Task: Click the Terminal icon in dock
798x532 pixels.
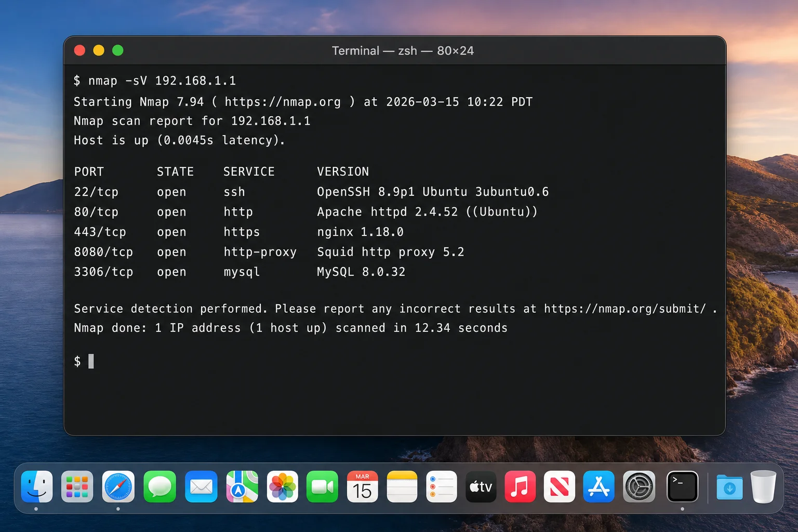Action: coord(682,487)
